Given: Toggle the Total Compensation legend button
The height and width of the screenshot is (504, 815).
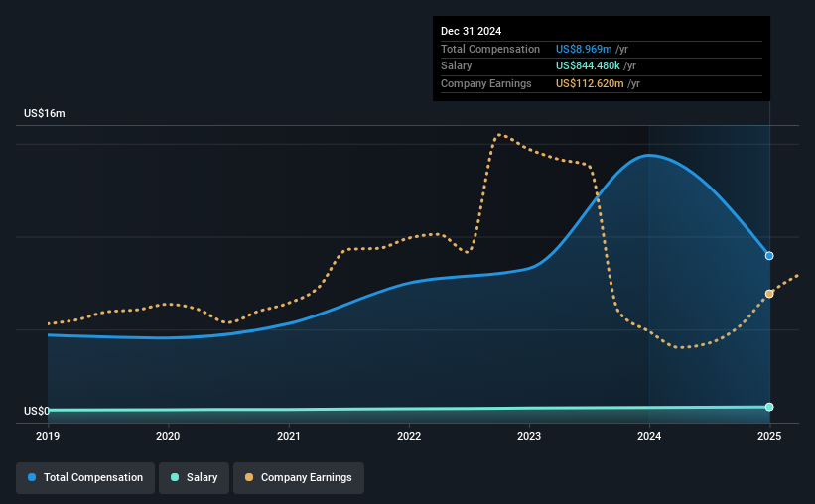Looking at the screenshot, I should pyautogui.click(x=85, y=477).
